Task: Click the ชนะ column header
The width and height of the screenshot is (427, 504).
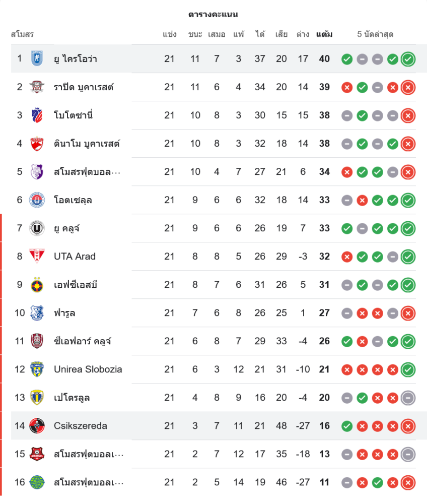Action: coord(195,35)
